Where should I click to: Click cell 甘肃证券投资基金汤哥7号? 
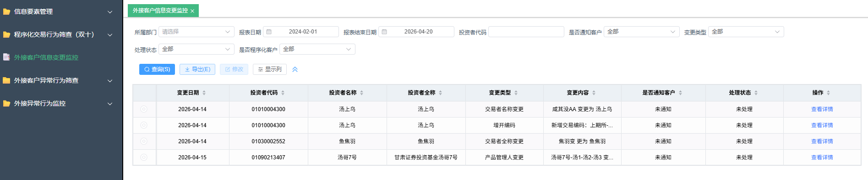tap(426, 157)
